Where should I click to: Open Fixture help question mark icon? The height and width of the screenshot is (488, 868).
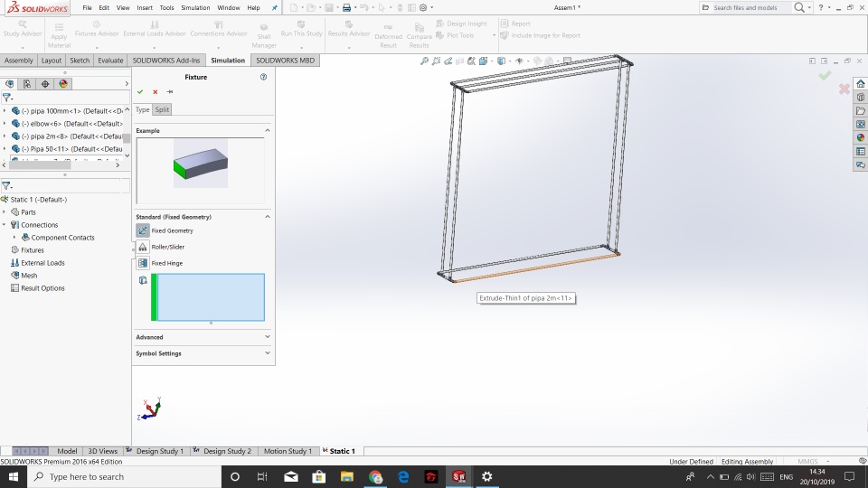point(263,77)
